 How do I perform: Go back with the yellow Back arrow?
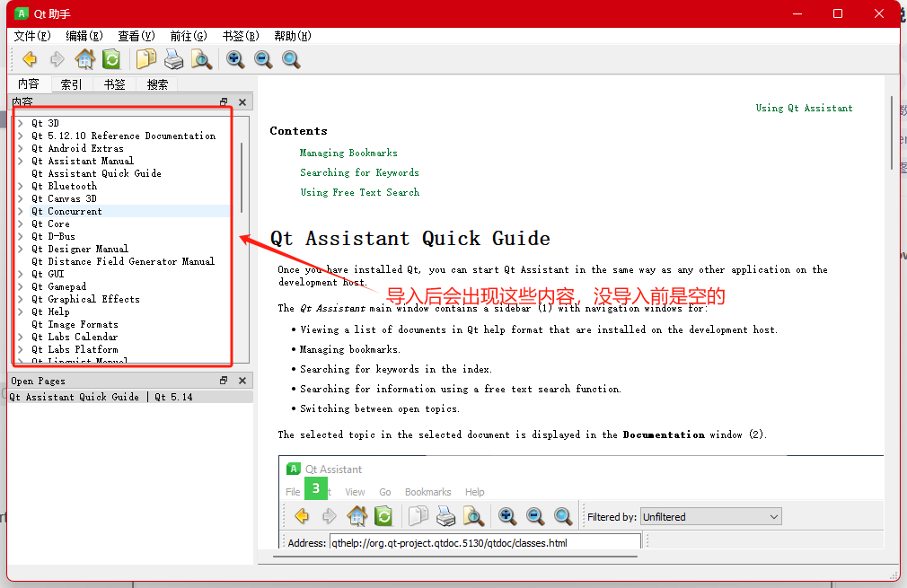[29, 59]
